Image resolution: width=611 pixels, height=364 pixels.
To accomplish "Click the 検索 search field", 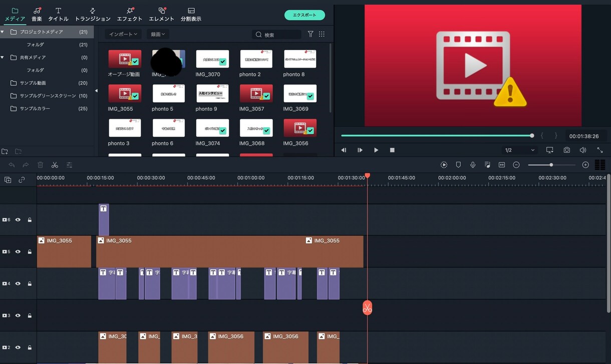I will point(276,35).
